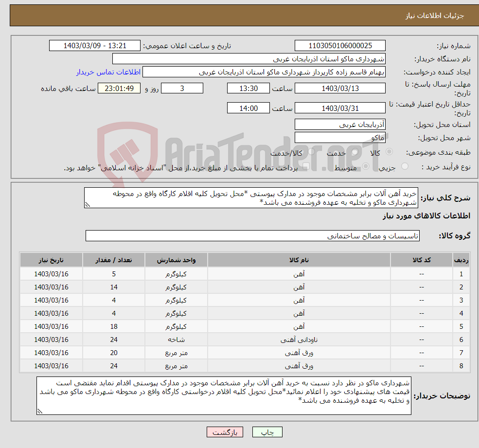Image resolution: width=479 pixels, height=448 pixels.
Task: Select the کالا radio button
Action: [389, 152]
